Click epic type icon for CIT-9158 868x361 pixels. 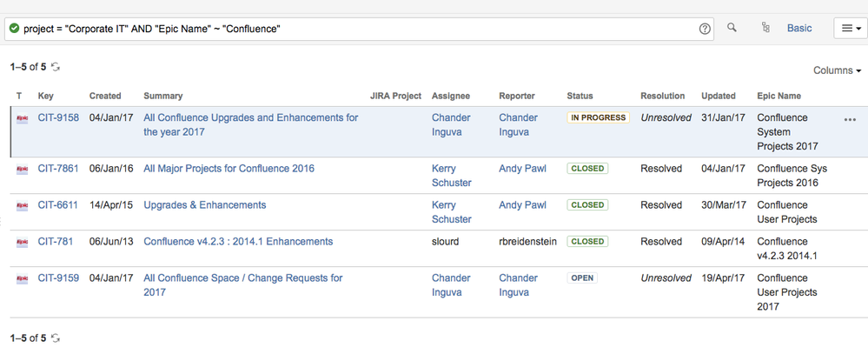22,118
